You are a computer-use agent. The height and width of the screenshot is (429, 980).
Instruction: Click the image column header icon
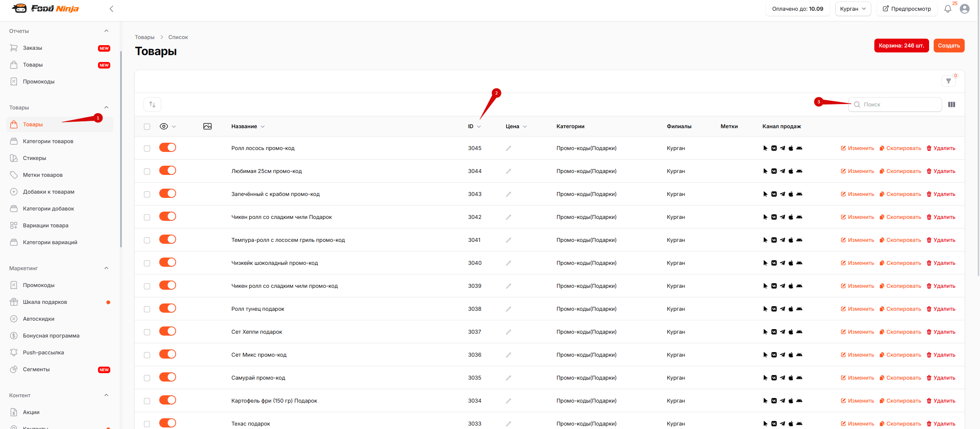coord(207,126)
